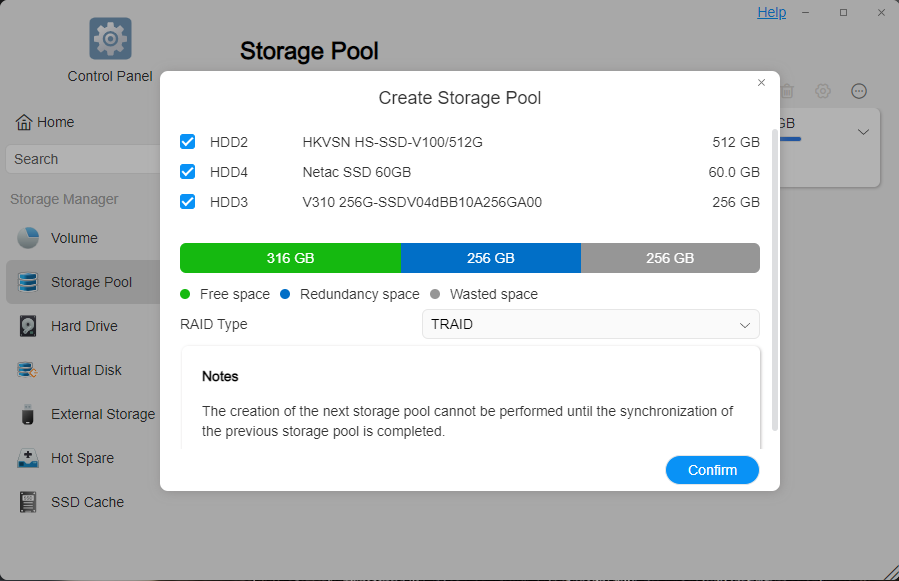Click the Search input field
The height and width of the screenshot is (581, 899).
coord(83,159)
